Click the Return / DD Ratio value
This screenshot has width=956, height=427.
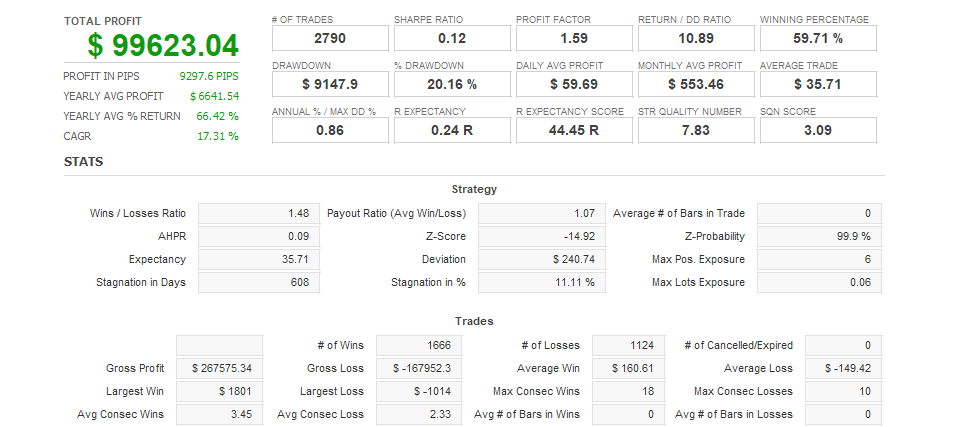[x=696, y=38]
